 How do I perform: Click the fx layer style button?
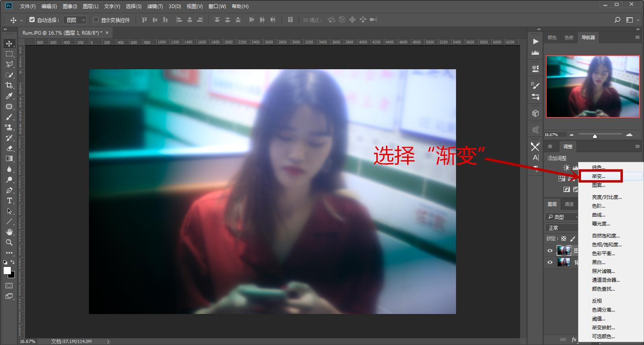pyautogui.click(x=574, y=340)
